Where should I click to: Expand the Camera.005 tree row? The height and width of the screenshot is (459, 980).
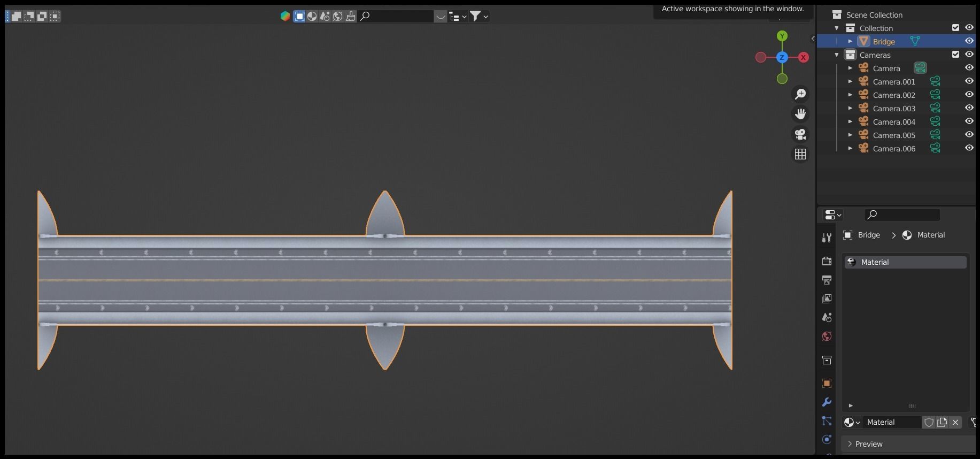(x=850, y=135)
